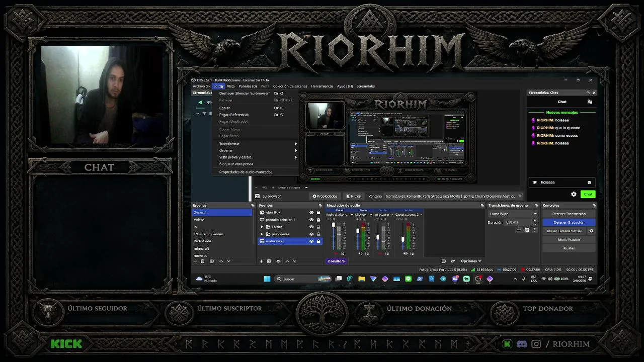The width and height of the screenshot is (644, 362).
Task: Pop out the Fuentes dock panel
Action: click(320, 205)
